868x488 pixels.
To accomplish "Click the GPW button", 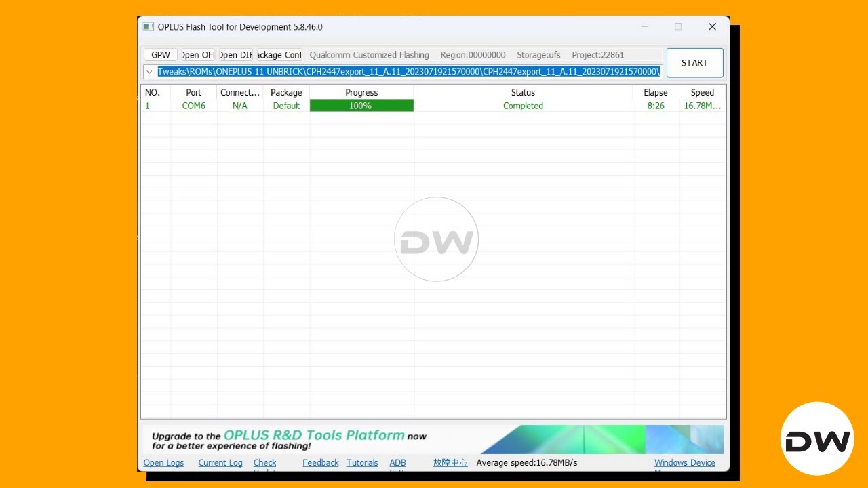I will [161, 55].
